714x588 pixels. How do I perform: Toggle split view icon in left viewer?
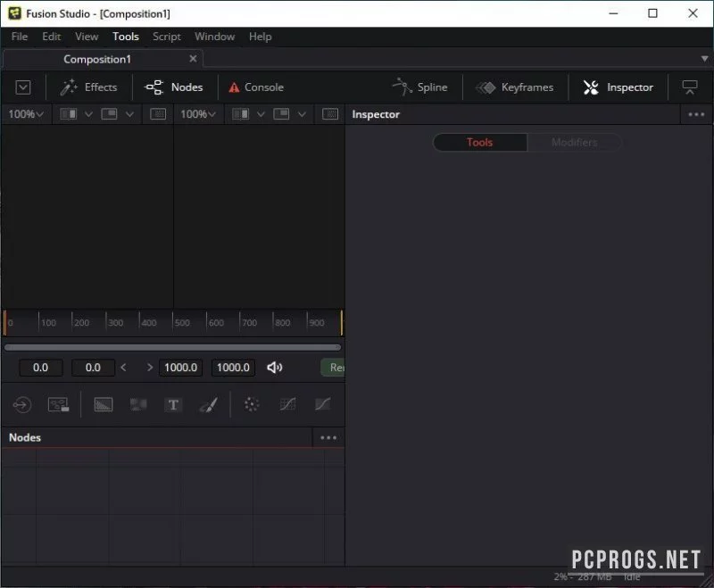[69, 114]
